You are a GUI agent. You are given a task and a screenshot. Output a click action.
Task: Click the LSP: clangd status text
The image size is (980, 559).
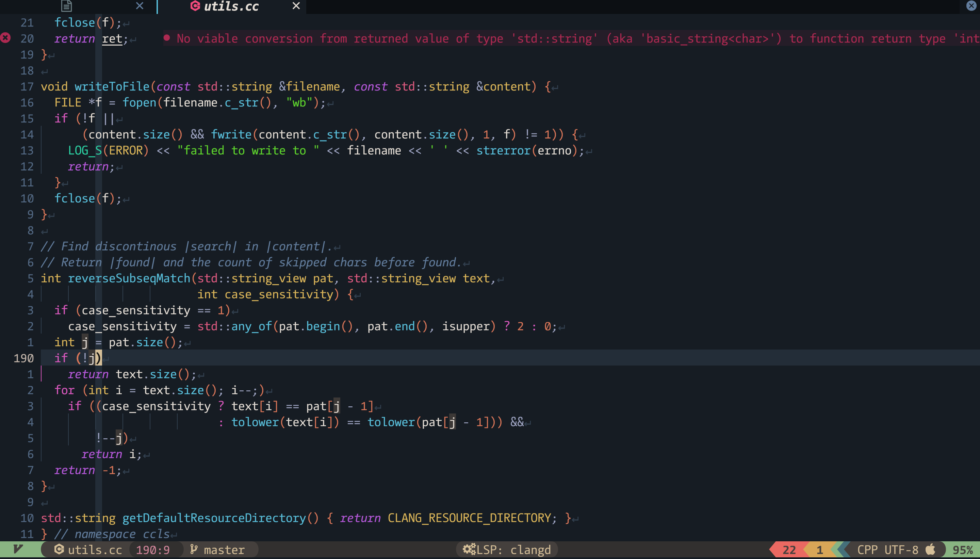(513, 550)
